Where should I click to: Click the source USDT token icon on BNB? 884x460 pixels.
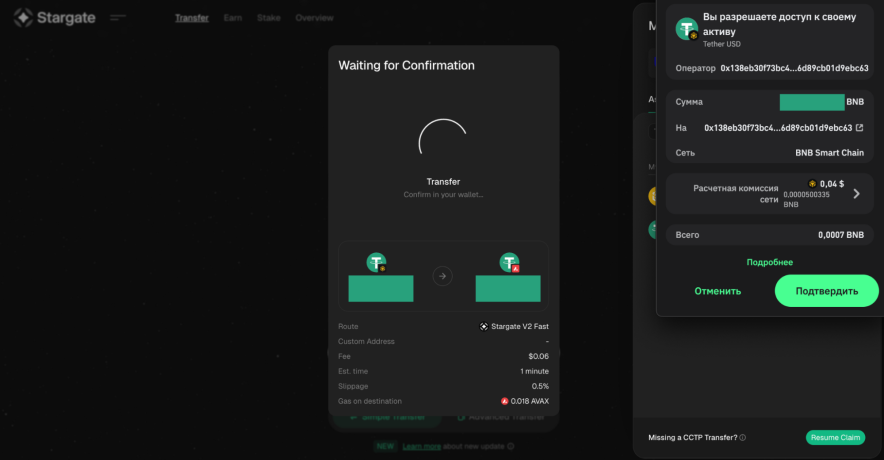point(377,263)
